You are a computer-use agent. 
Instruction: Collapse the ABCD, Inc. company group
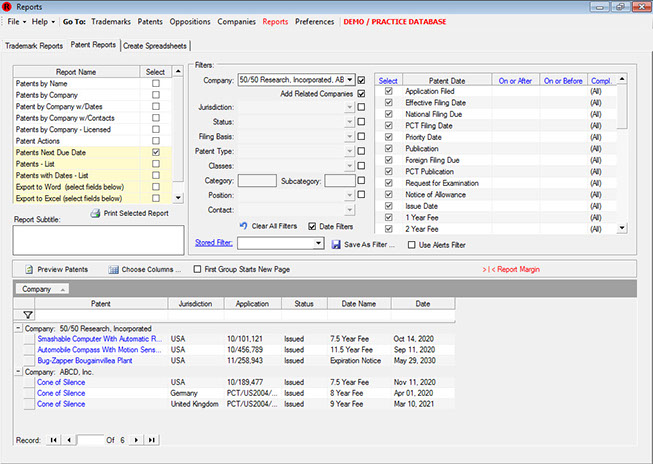coord(19,372)
